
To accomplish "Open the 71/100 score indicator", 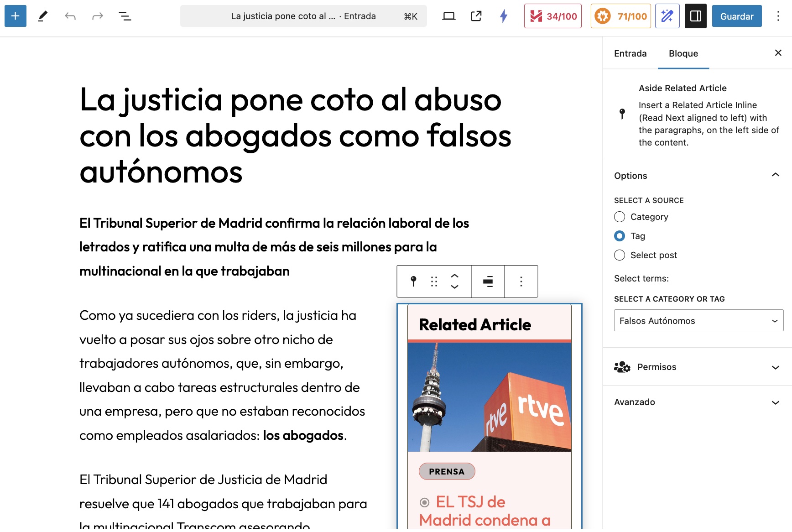I will coord(621,16).
